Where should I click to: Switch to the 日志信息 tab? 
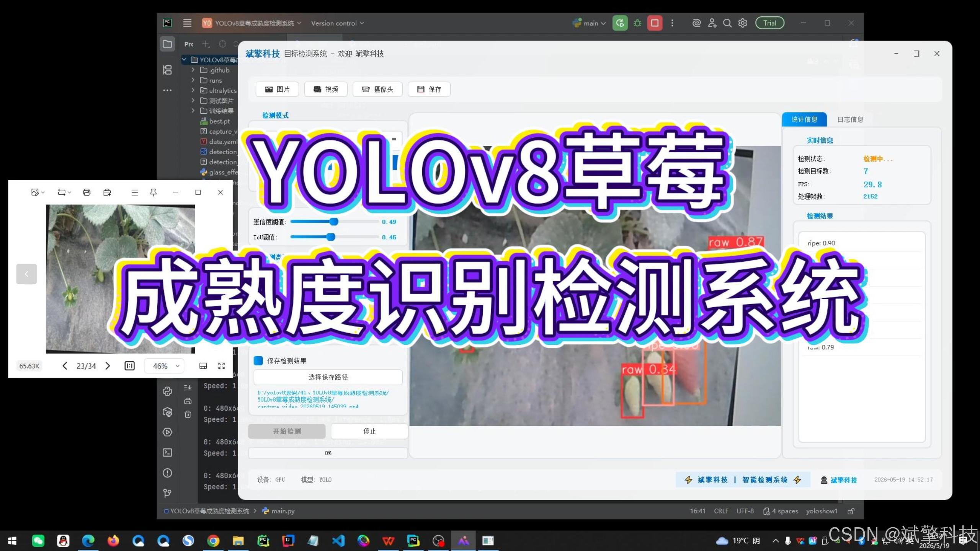850,119
